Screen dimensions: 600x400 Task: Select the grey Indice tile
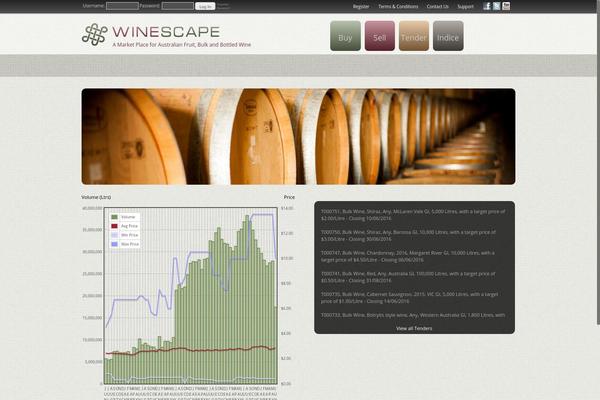click(448, 36)
